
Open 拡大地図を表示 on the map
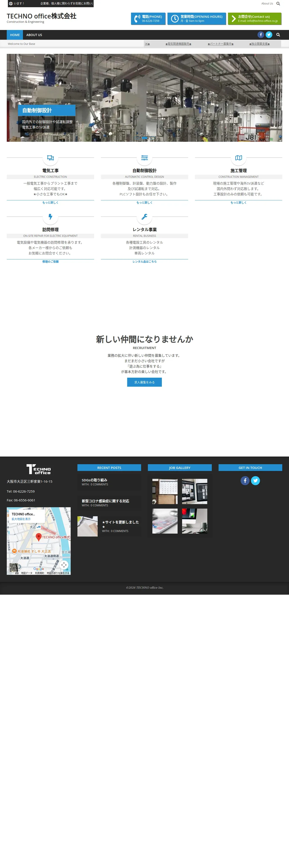[x=21, y=519]
